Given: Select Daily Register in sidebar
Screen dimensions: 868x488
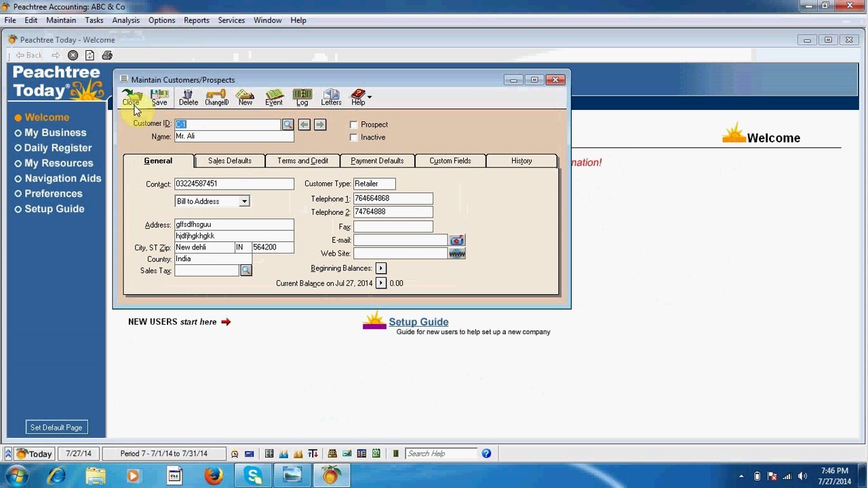Looking at the screenshot, I should click(53, 148).
